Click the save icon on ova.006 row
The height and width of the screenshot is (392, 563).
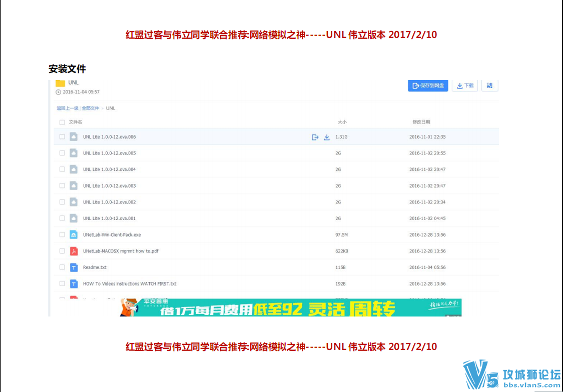coord(315,137)
